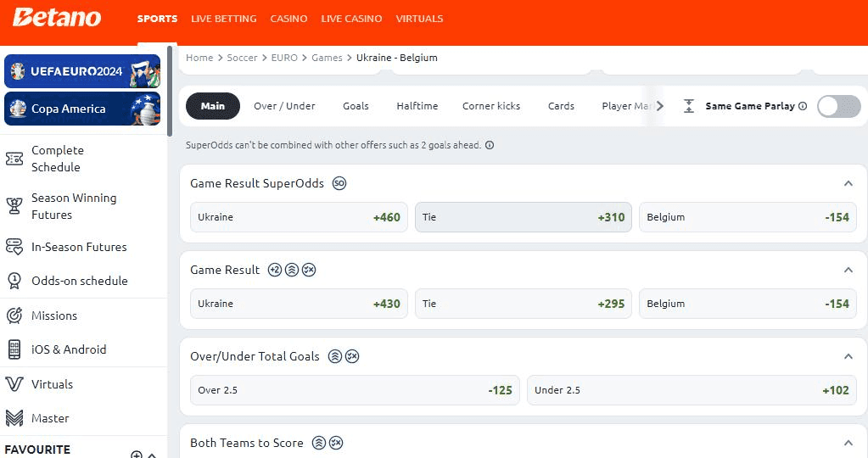Click the +2 goals ahead badge icon

pos(275,270)
